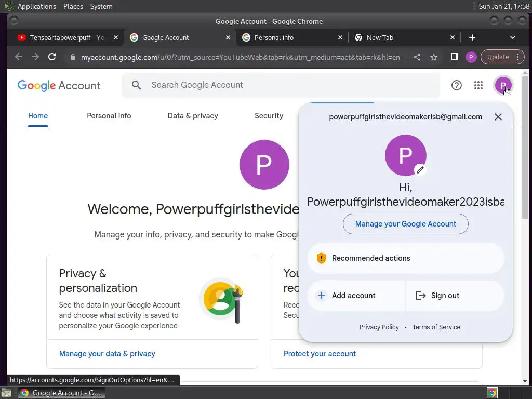Close the New Tab browser tab

tap(453, 37)
